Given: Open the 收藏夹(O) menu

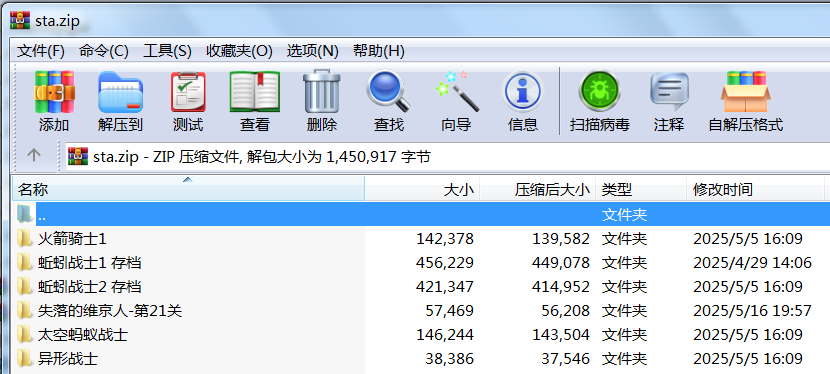Looking at the screenshot, I should click(x=239, y=51).
